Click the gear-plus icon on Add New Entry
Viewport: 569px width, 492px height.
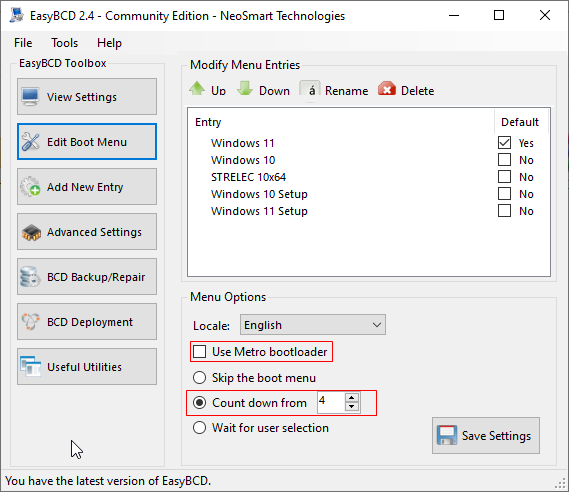click(30, 186)
